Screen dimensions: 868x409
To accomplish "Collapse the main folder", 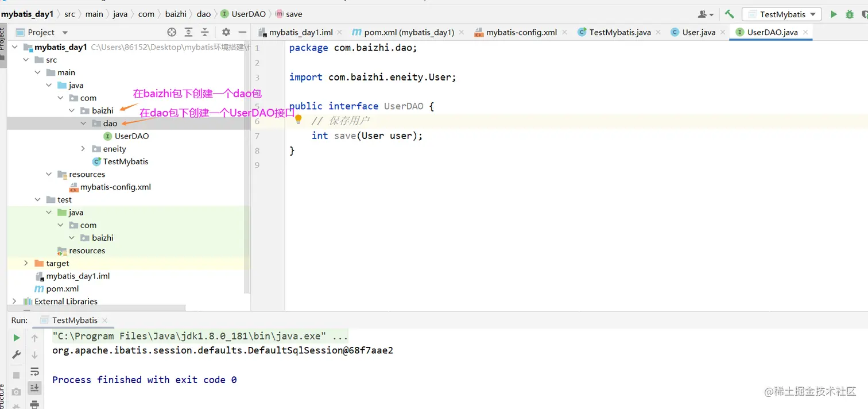I will (37, 72).
